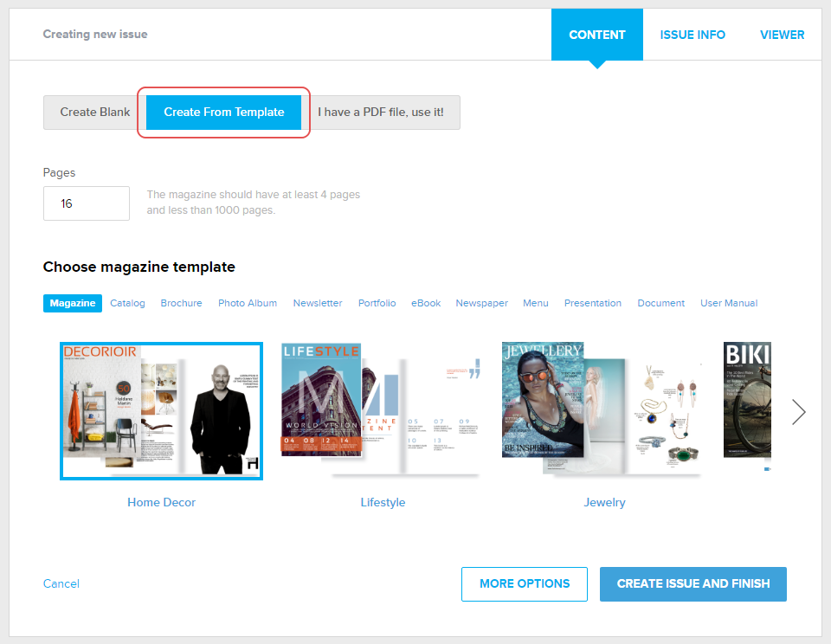
Task: Show next templates with right chevron arrow
Action: pos(799,412)
